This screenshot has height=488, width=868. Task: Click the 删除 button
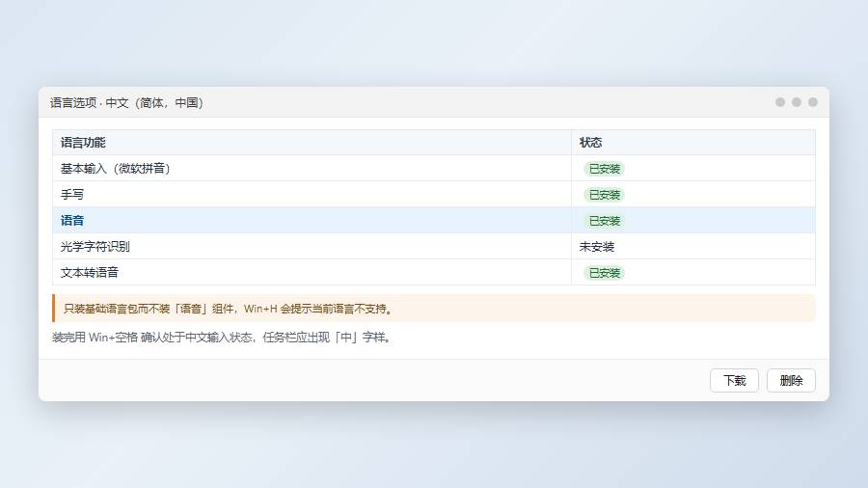click(791, 381)
